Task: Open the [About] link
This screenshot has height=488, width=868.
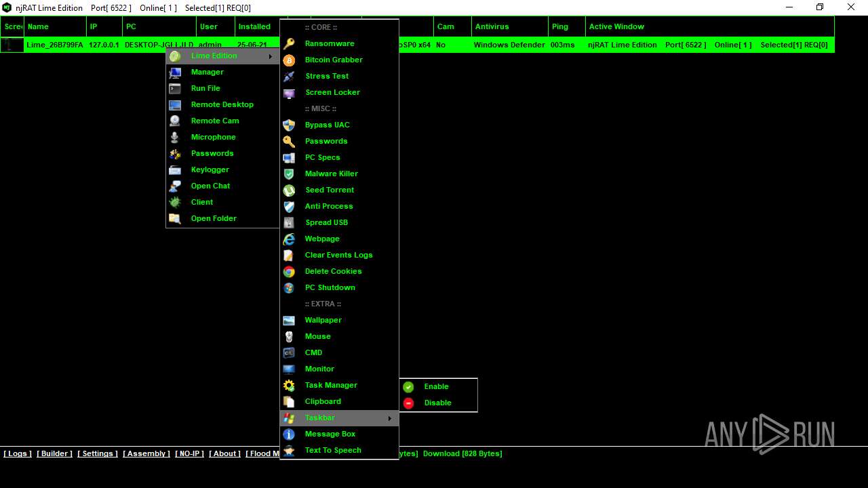Action: click(224, 453)
